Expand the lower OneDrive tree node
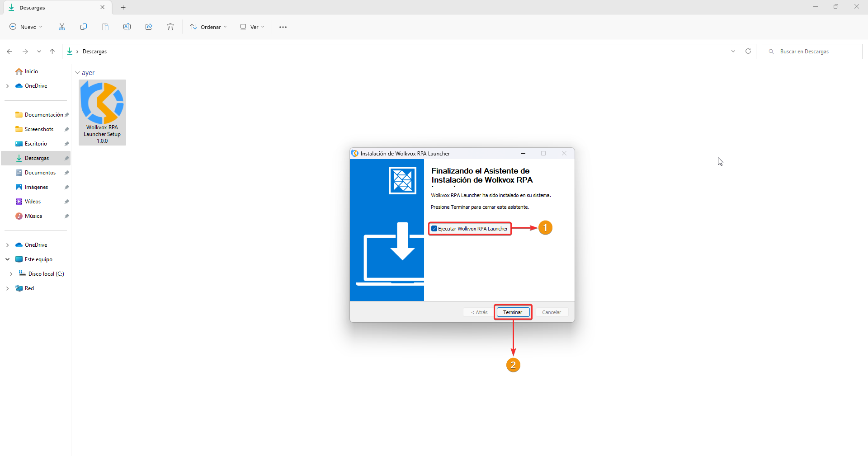Image resolution: width=868 pixels, height=456 pixels. (x=7, y=245)
